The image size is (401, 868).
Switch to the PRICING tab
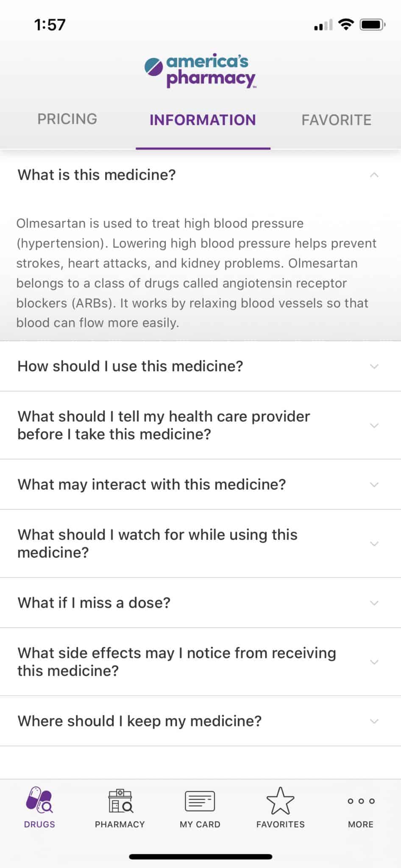pos(67,119)
